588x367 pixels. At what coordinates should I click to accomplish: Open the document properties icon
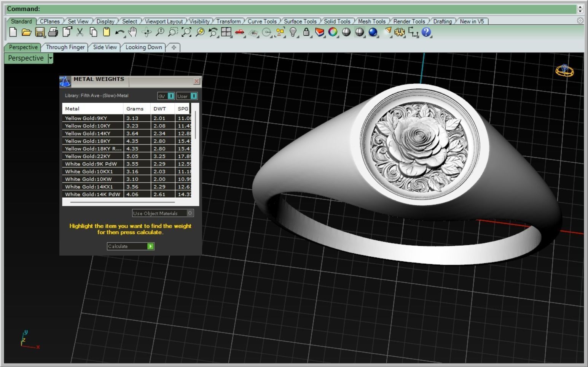coord(67,32)
